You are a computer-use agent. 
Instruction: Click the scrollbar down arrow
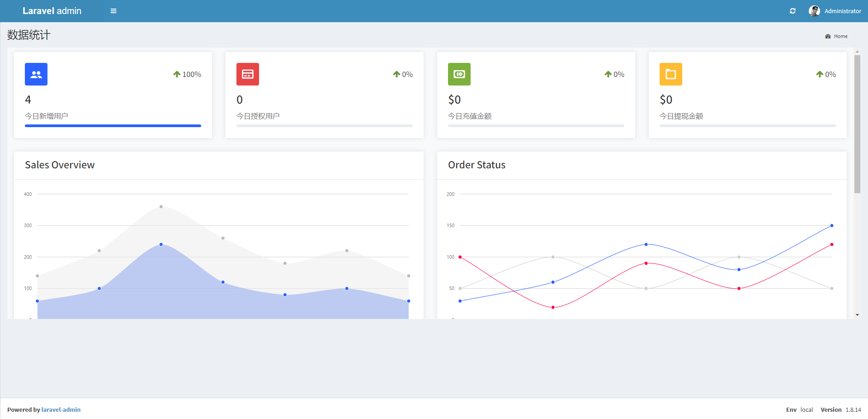click(x=857, y=315)
